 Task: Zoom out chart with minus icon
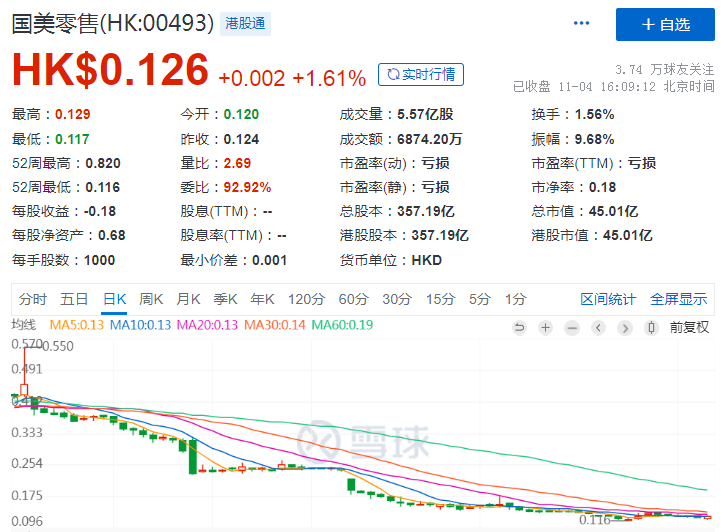point(572,328)
